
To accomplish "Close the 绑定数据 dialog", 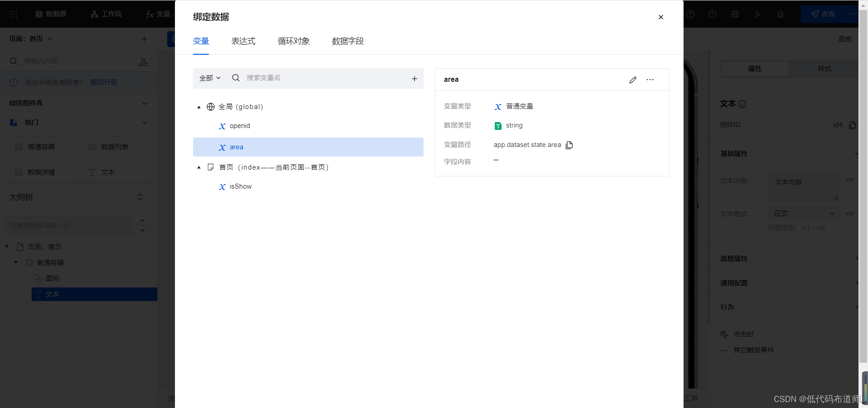I will 660,17.
